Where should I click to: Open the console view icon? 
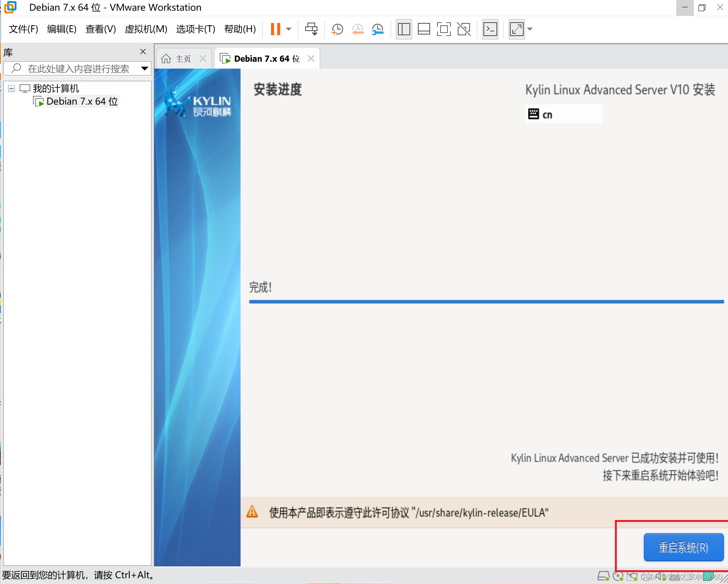pyautogui.click(x=490, y=29)
